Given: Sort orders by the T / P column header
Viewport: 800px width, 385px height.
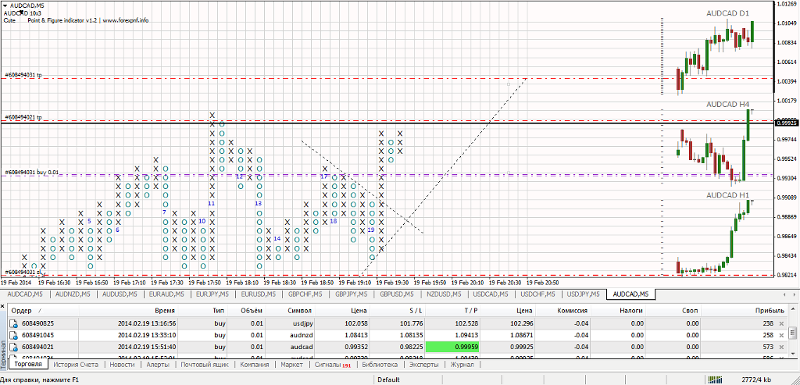Looking at the screenshot, I should point(454,310).
